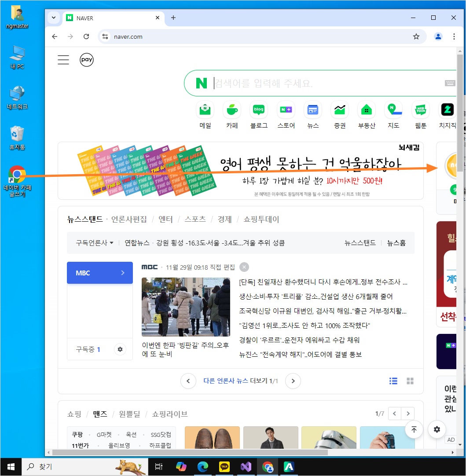Expand the 구독언론사 dropdown
This screenshot has width=466, height=476.
95,243
